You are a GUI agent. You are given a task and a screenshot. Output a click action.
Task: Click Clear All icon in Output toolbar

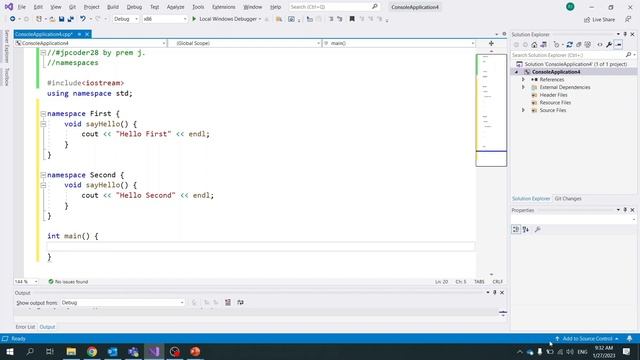(x=228, y=302)
